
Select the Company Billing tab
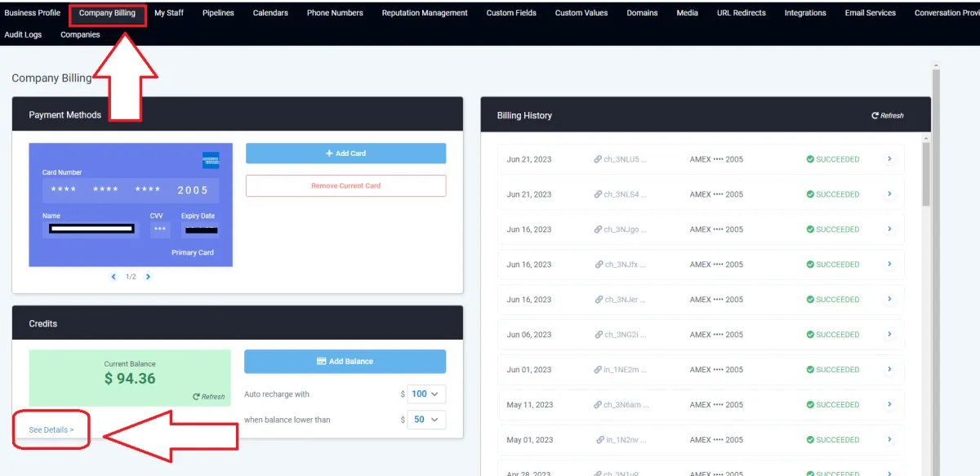(x=107, y=13)
